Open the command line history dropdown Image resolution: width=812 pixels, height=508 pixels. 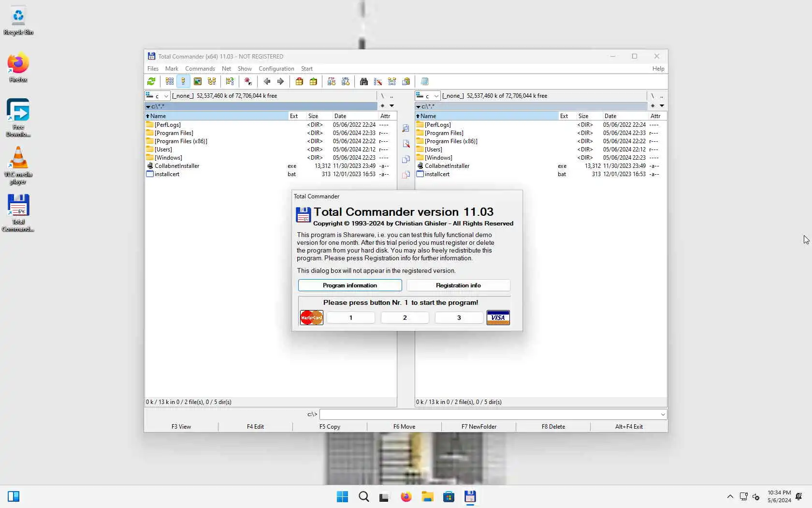pos(663,415)
